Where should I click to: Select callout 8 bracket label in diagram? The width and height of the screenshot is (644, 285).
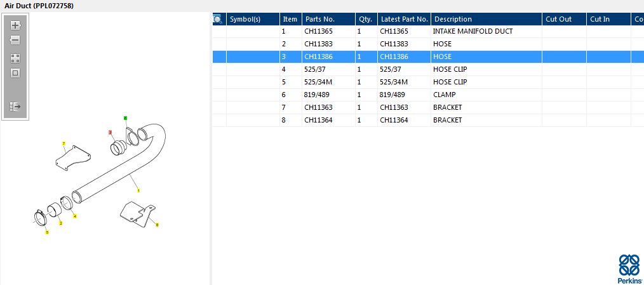(157, 225)
